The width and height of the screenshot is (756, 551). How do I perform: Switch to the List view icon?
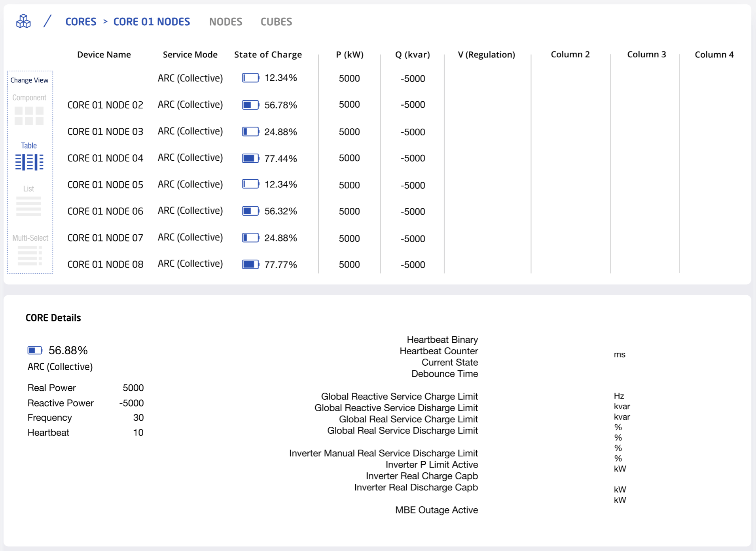coord(28,206)
